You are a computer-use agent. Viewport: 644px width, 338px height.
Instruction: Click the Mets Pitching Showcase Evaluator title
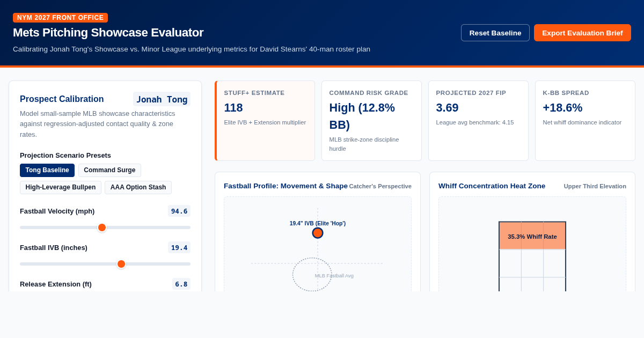[108, 33]
